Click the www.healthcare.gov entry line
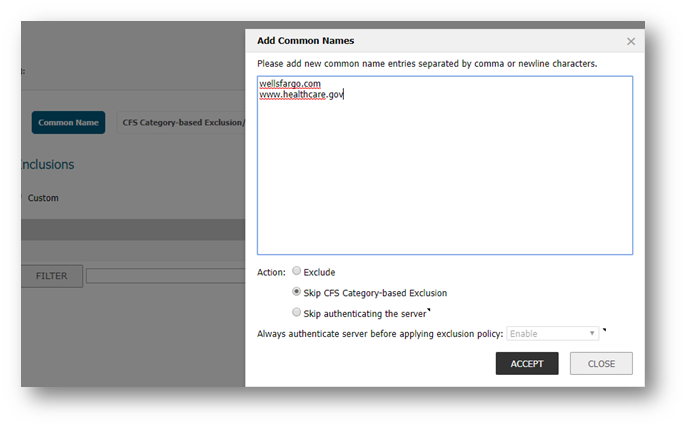Screen dimensions: 687x429 (301, 95)
